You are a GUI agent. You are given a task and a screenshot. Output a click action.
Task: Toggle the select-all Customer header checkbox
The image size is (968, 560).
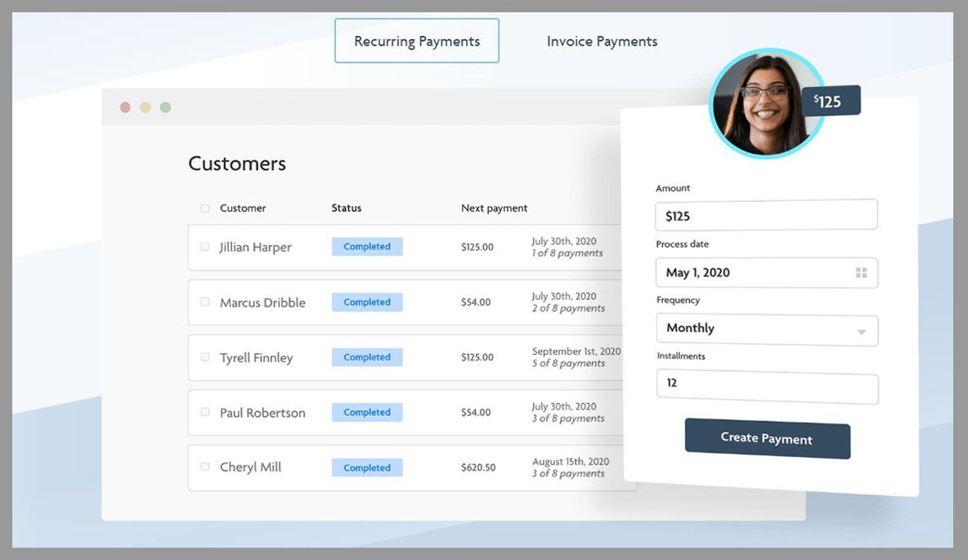205,208
